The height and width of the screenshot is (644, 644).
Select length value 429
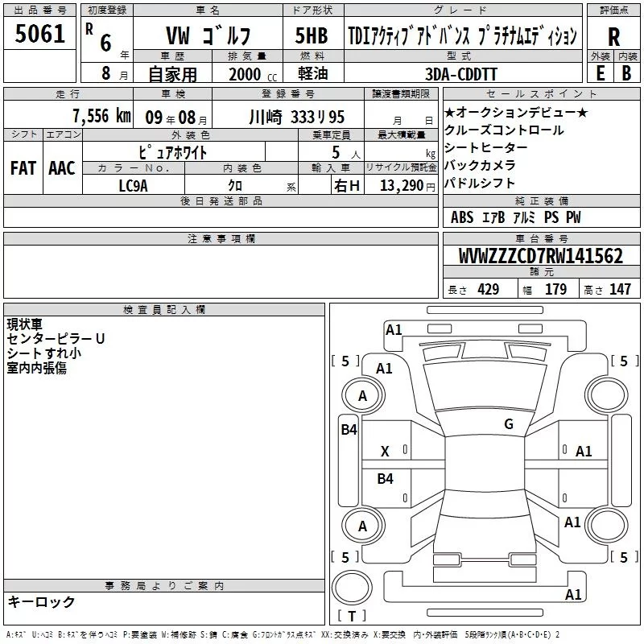coord(488,290)
